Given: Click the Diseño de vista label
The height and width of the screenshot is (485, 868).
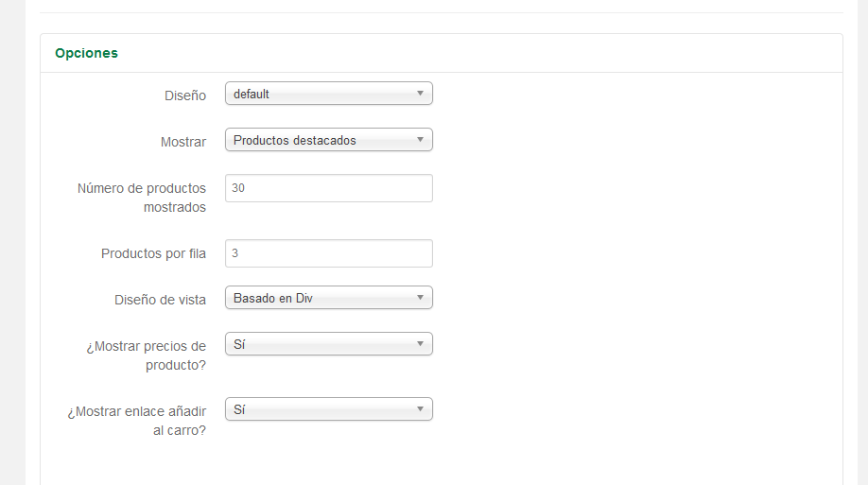Looking at the screenshot, I should (x=160, y=300).
